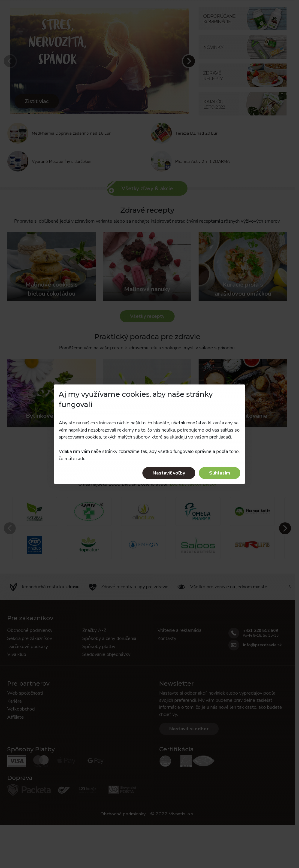This screenshot has height=868, width=299.
Task: Click the Zistiť viac hero button
Action: click(x=36, y=101)
